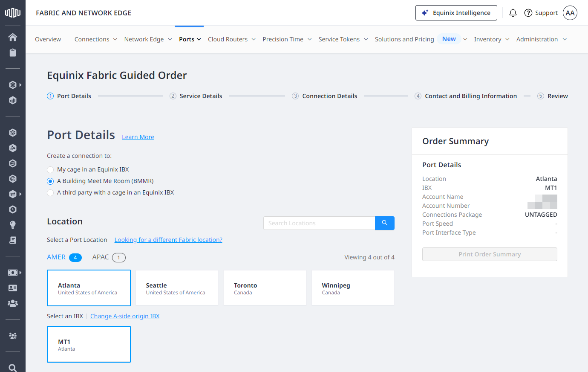Open the ID card sidebar icon
The width and height of the screenshot is (588, 372).
(x=13, y=288)
